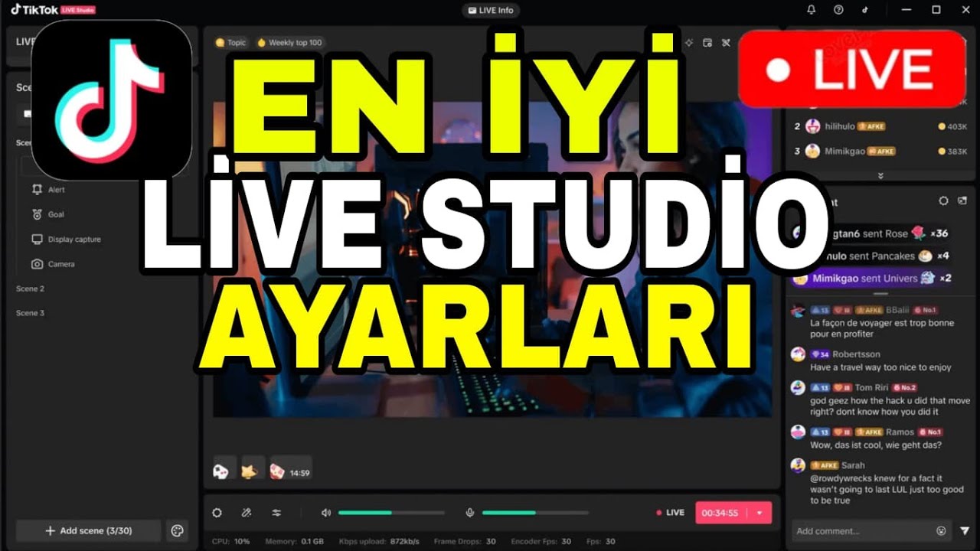980x551 pixels.
Task: Click Robertsson's avatar in chat
Action: [798, 354]
